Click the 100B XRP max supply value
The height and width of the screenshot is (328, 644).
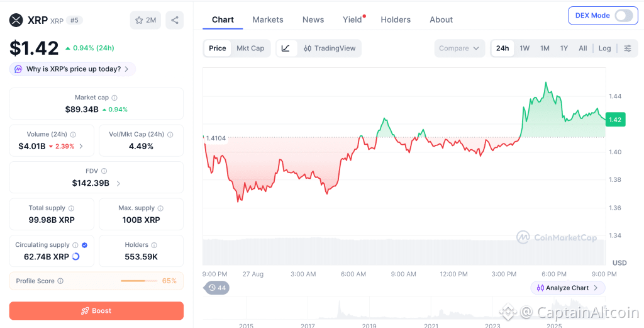click(142, 220)
